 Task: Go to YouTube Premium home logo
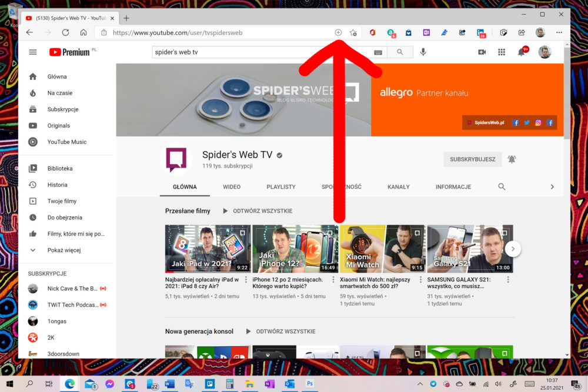(69, 52)
